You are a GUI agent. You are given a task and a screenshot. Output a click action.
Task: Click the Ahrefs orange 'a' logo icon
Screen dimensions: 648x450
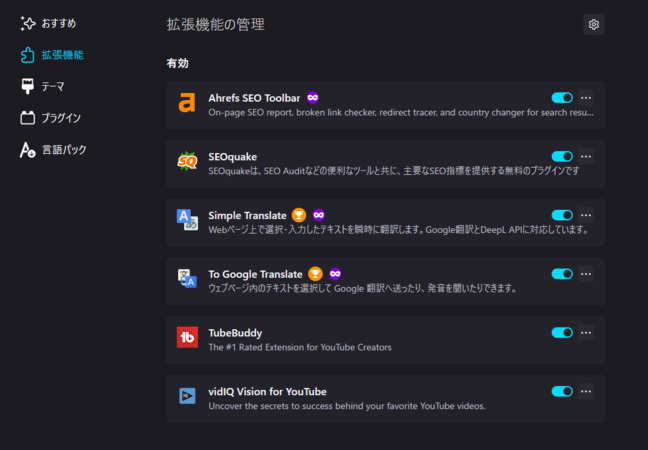click(x=187, y=102)
